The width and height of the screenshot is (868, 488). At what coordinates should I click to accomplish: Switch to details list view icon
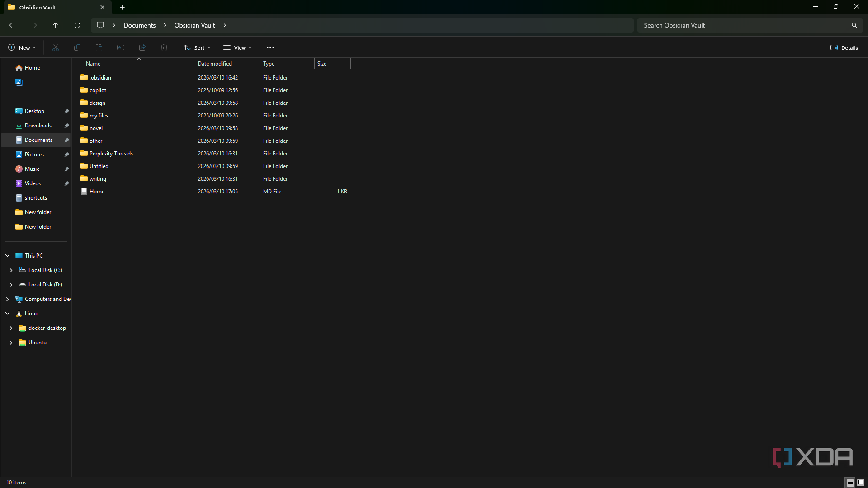(x=850, y=483)
